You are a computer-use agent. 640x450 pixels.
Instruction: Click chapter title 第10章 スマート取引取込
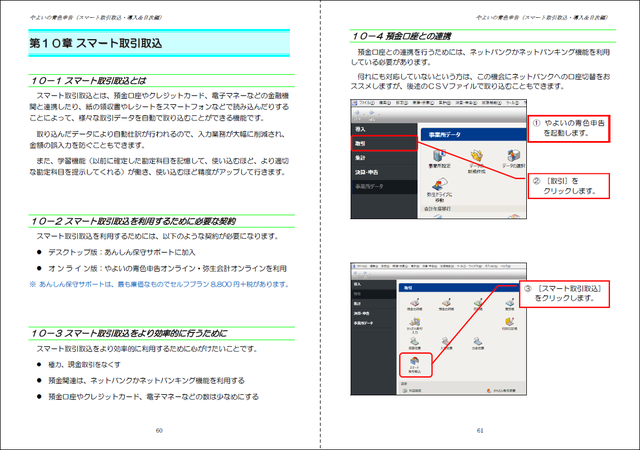pyautogui.click(x=96, y=43)
